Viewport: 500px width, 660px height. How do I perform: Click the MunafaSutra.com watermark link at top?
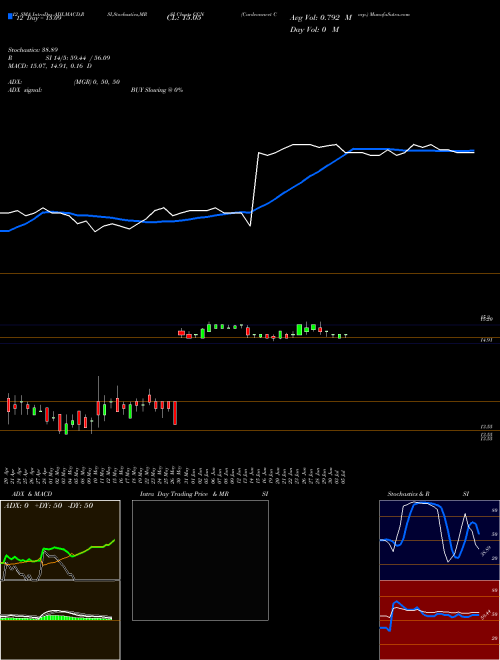[x=390, y=14]
